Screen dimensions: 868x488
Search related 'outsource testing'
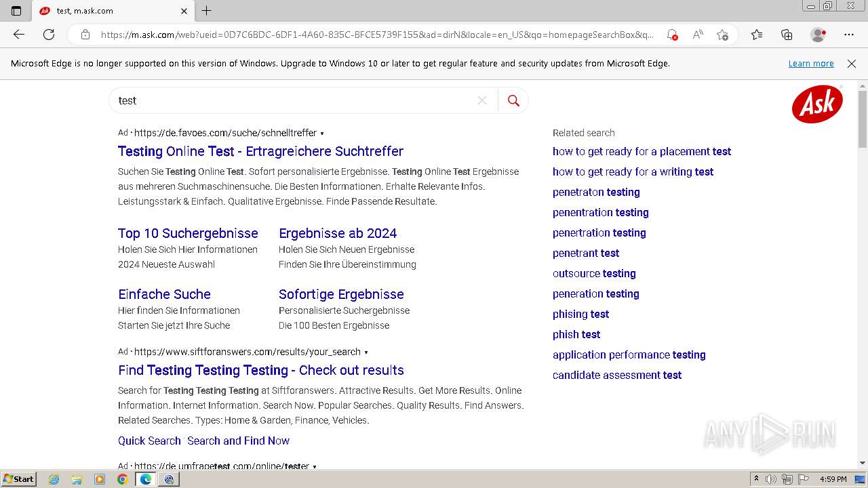pyautogui.click(x=594, y=273)
